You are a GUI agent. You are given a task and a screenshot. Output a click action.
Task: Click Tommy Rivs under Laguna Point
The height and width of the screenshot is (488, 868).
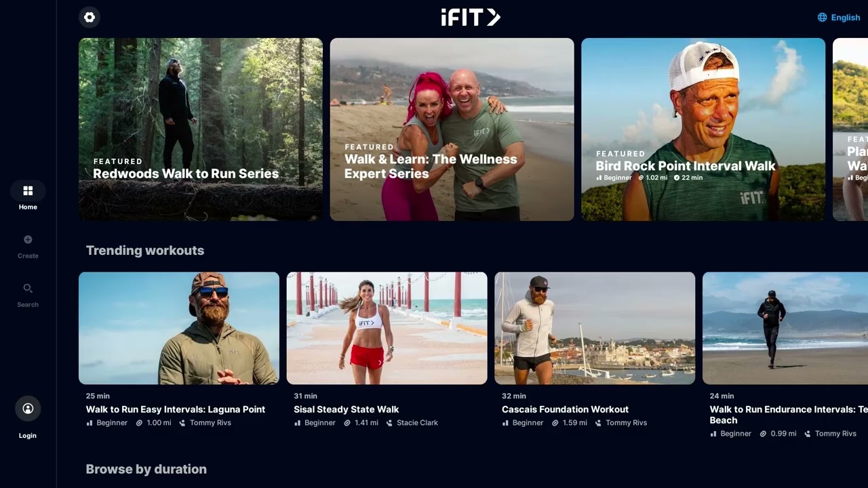tap(210, 423)
